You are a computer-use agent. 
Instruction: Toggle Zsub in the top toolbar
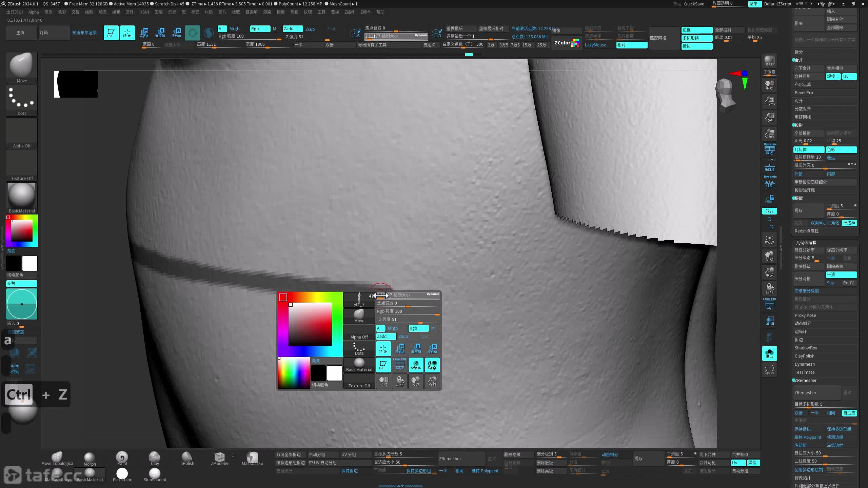[310, 29]
